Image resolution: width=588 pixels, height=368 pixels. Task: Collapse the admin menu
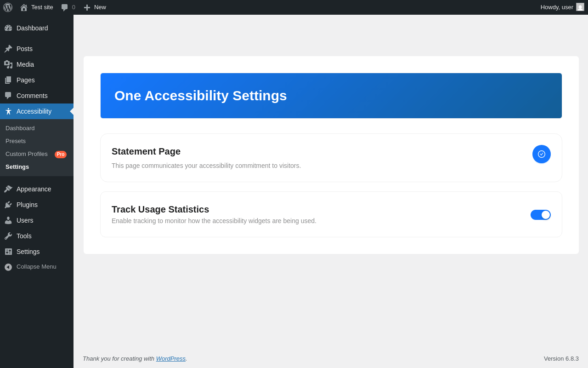pyautogui.click(x=37, y=267)
